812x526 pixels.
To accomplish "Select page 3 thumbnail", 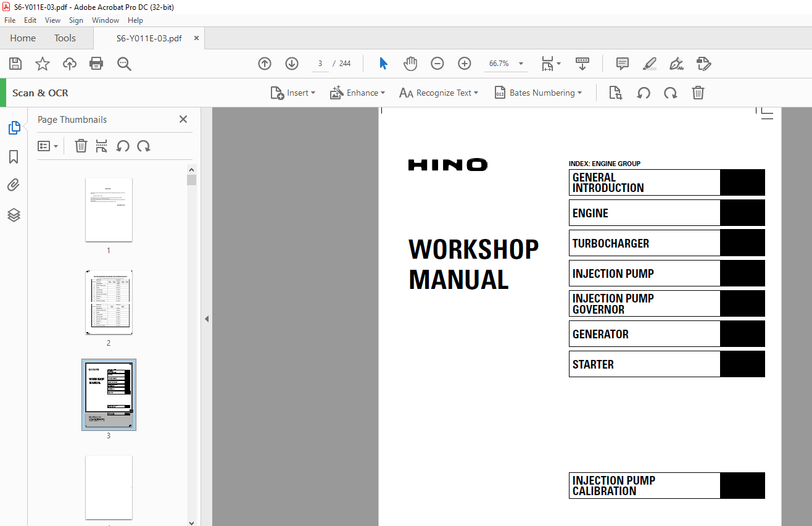I will click(x=109, y=394).
